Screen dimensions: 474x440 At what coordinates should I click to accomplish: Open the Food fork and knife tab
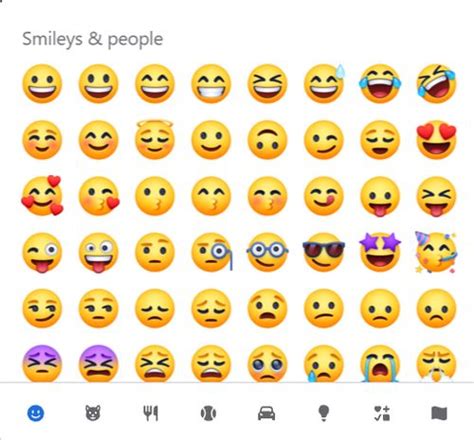point(151,413)
